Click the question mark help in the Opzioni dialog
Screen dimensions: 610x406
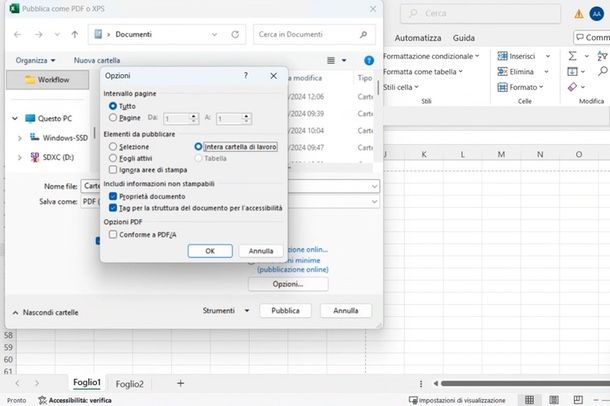245,75
